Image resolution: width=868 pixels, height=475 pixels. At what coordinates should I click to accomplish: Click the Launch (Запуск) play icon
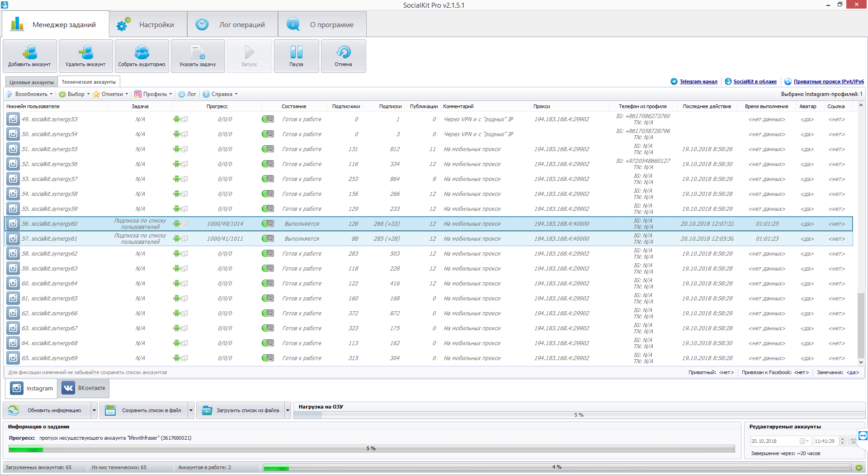pos(249,56)
